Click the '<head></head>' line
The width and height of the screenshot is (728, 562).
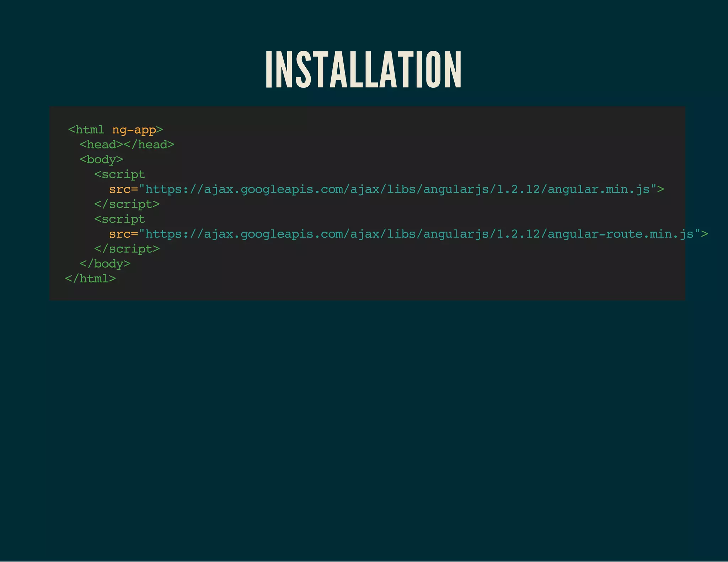click(127, 145)
